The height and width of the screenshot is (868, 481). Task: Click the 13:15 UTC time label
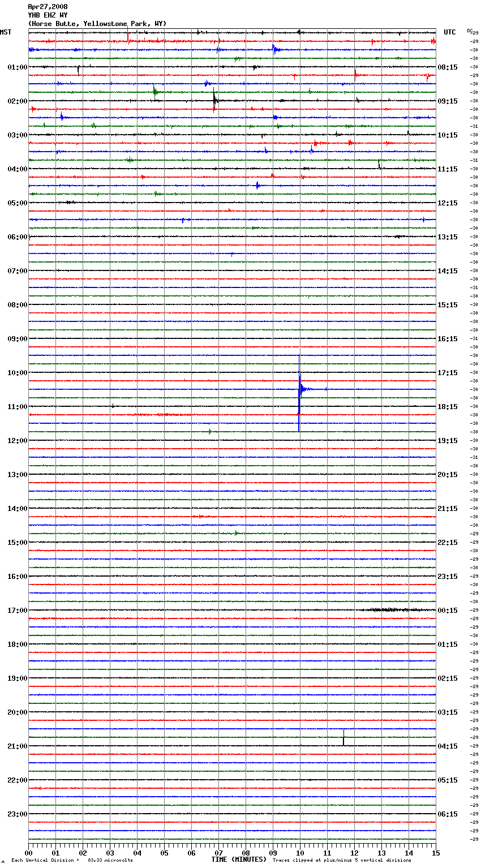coord(448,237)
